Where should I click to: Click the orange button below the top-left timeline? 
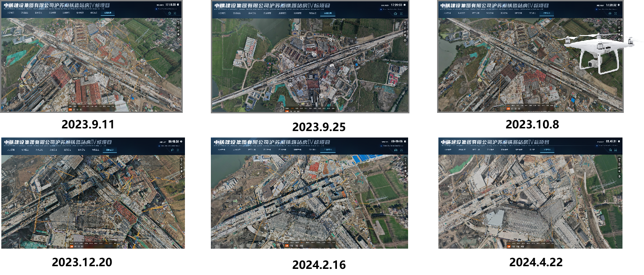[x=70, y=109]
